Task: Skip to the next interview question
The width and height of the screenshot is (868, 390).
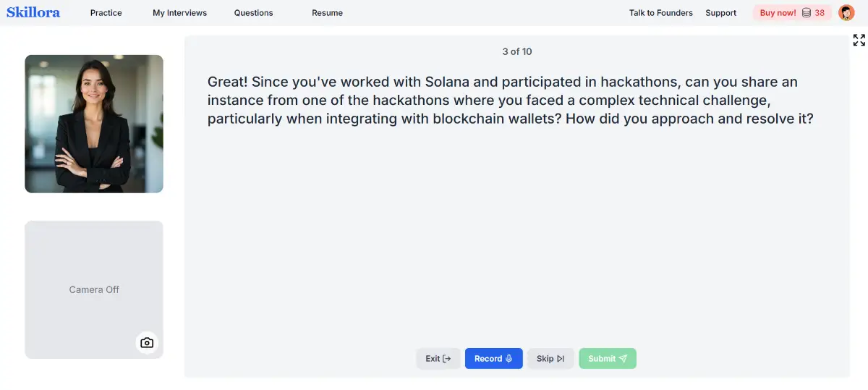Action: click(550, 359)
